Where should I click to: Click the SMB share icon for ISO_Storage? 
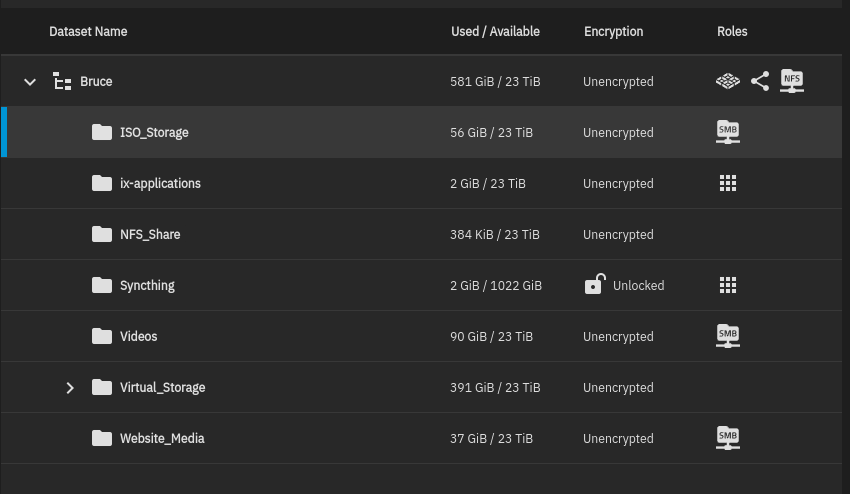(727, 132)
